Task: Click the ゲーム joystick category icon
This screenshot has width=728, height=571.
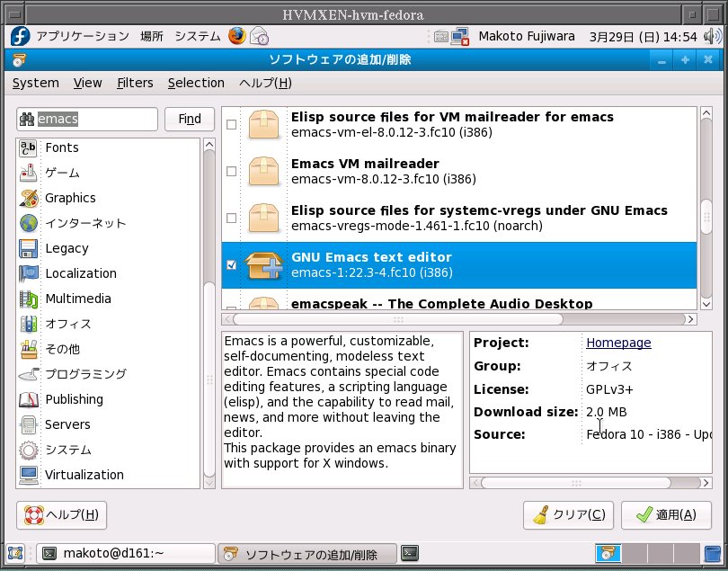Action: point(29,173)
